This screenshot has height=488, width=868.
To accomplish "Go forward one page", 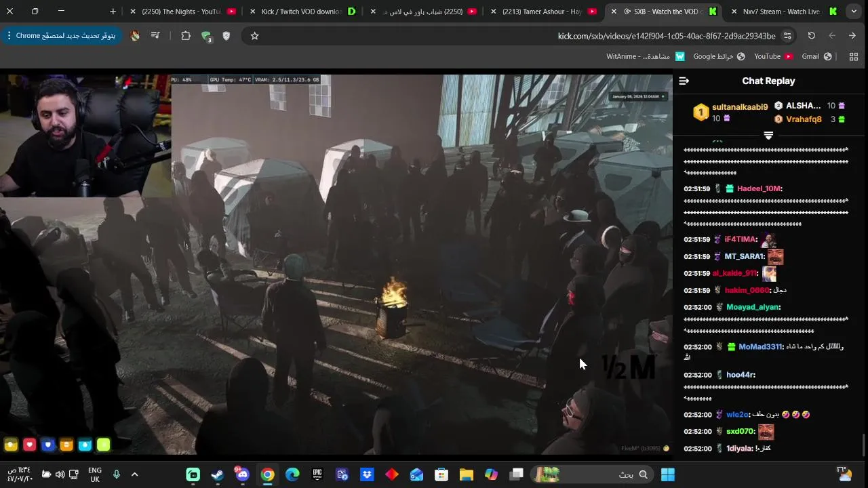I will click(x=852, y=36).
